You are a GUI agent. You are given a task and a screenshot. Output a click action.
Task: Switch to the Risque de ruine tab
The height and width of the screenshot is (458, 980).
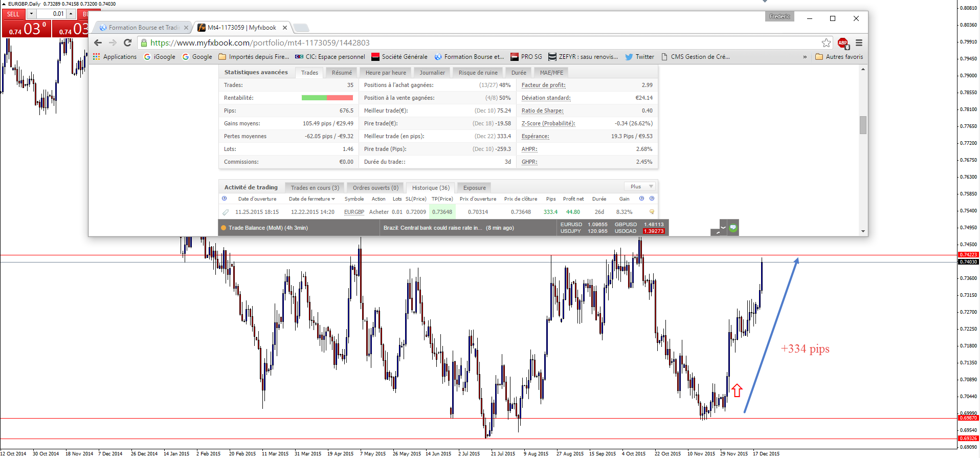478,73
